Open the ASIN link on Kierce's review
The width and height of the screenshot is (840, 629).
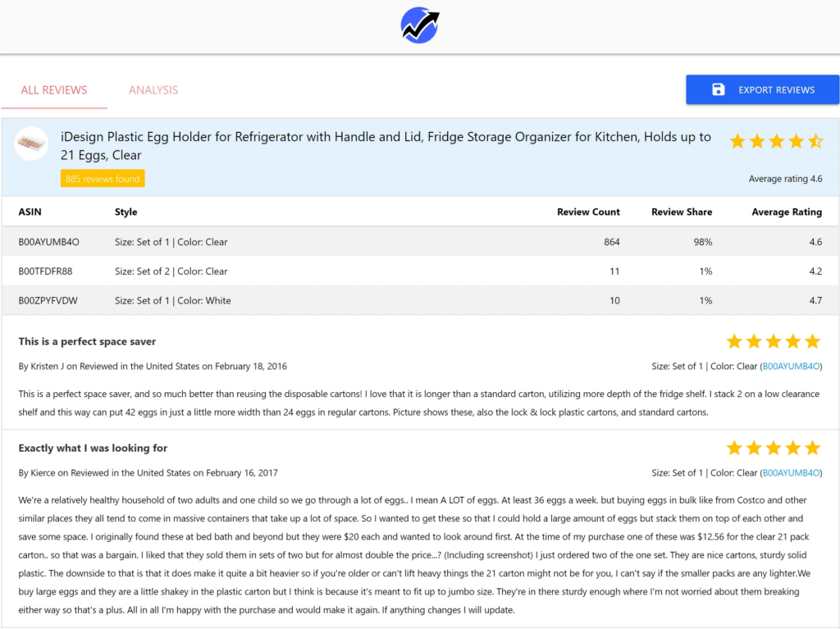coord(790,473)
